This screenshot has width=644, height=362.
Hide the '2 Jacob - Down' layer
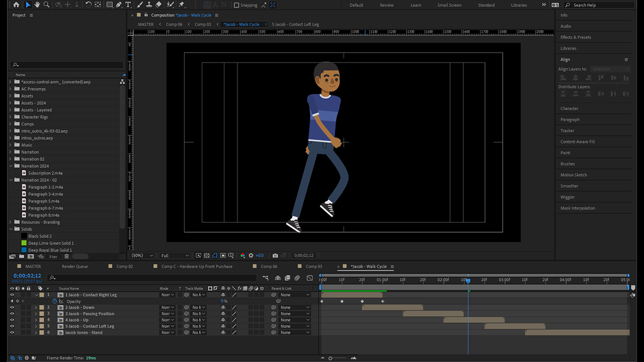[12, 307]
